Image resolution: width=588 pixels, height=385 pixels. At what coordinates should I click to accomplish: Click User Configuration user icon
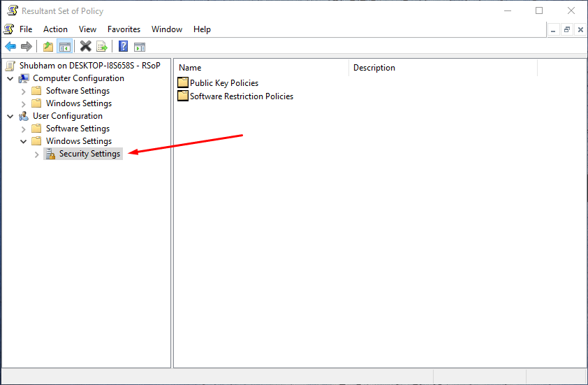tap(24, 116)
